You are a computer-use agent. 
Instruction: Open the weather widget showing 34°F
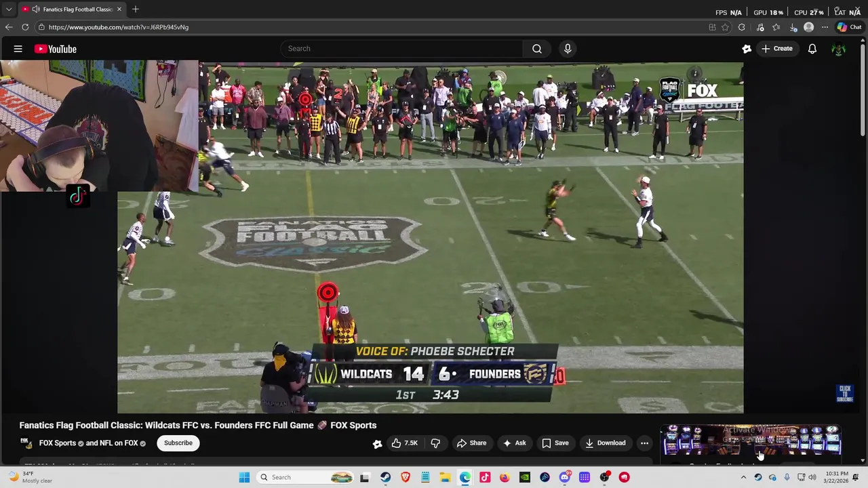coord(28,477)
